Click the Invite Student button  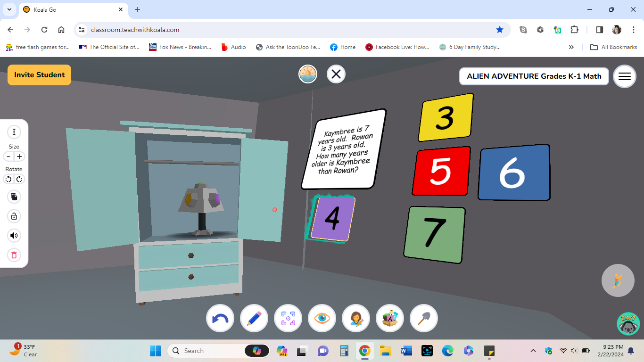point(39,74)
